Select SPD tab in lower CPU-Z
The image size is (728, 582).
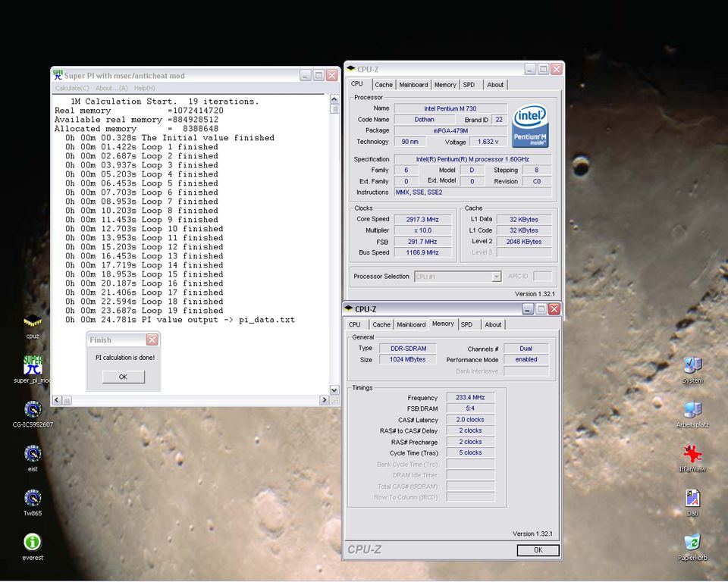466,325
